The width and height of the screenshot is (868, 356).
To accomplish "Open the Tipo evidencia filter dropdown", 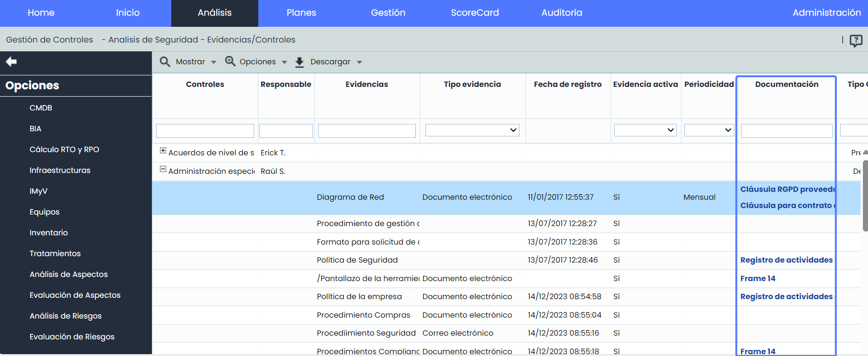I will coord(472,130).
